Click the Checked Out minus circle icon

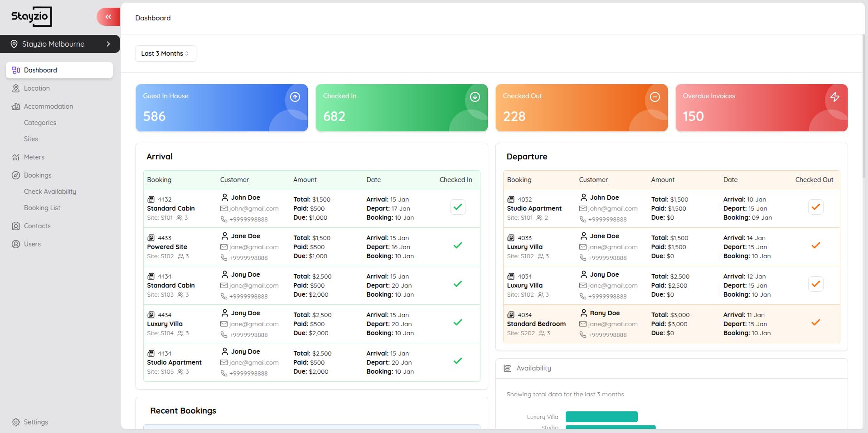click(x=655, y=97)
